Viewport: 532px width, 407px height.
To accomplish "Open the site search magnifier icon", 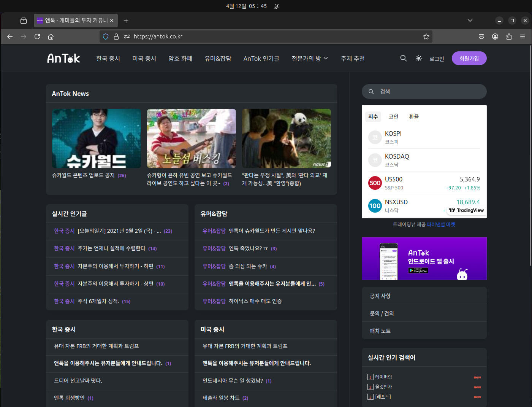I will pyautogui.click(x=403, y=58).
